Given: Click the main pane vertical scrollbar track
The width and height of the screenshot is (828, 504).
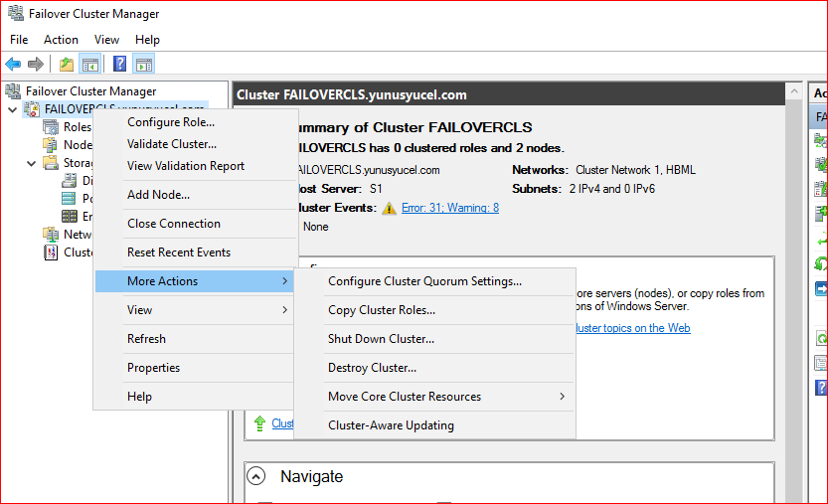Looking at the screenshot, I should tap(793, 301).
